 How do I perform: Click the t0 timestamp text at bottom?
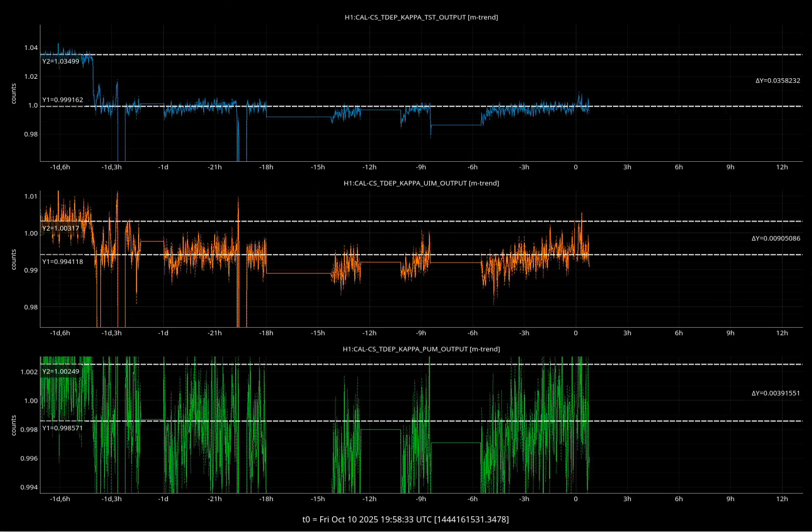(405, 519)
